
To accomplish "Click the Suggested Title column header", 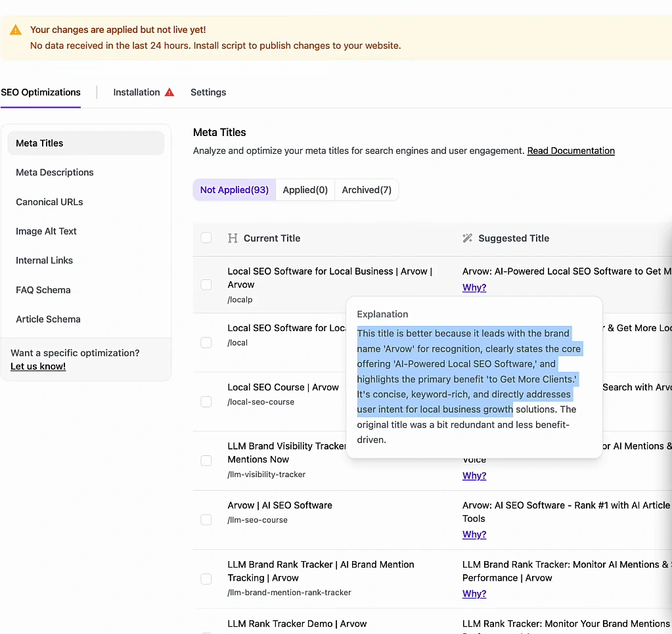I will (514, 238).
